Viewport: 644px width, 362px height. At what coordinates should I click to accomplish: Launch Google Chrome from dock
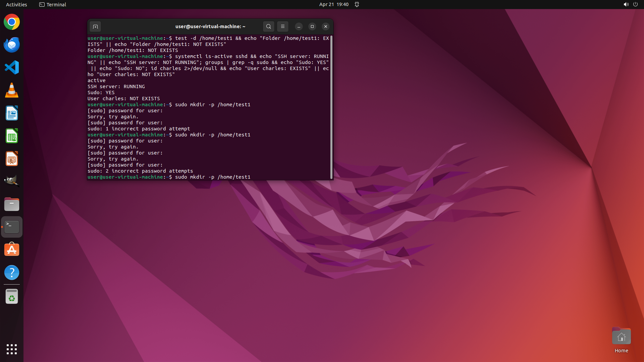12,22
